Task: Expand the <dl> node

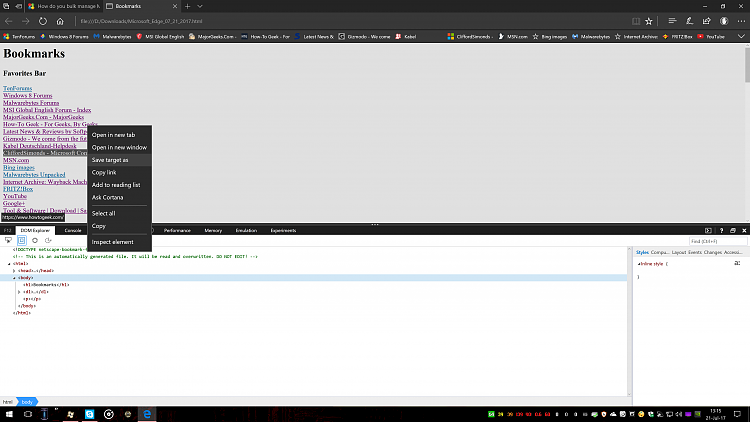Action: (19, 292)
